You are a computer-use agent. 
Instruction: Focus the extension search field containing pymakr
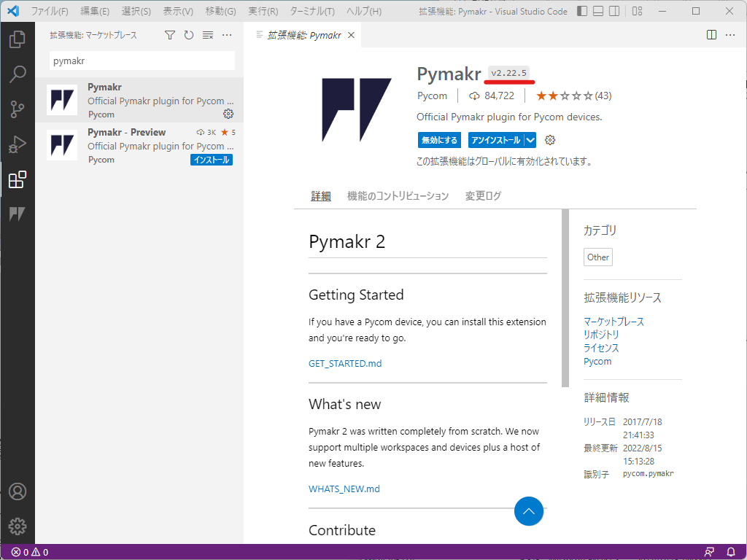pyautogui.click(x=142, y=61)
